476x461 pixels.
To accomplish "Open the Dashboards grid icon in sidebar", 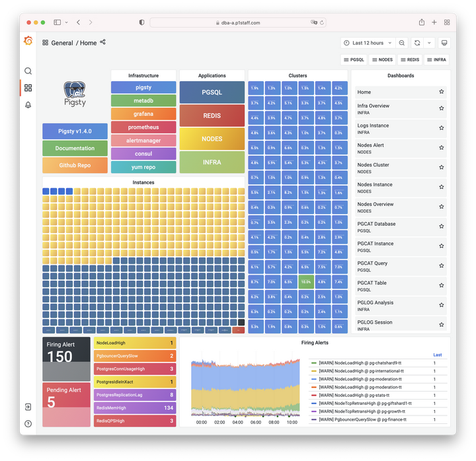I will tap(28, 88).
